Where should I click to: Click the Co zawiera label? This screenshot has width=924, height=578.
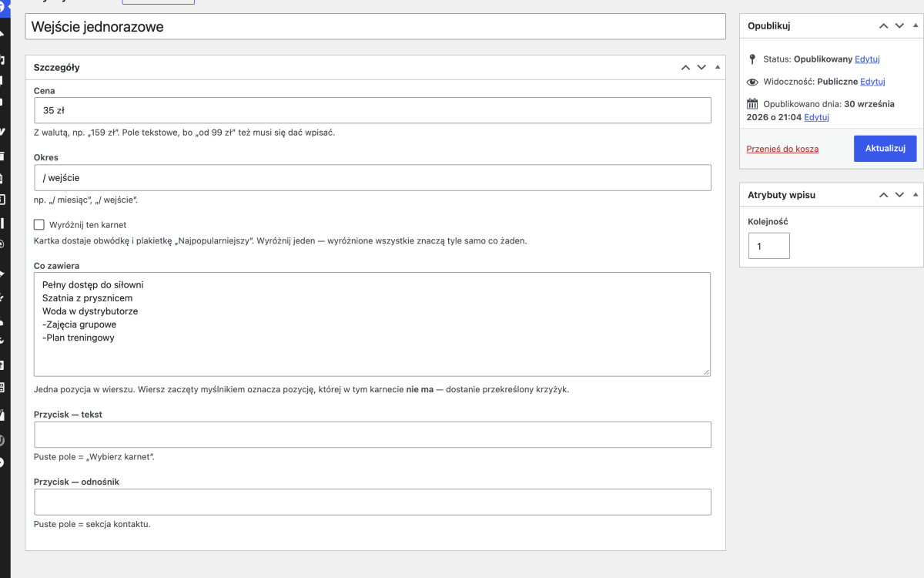pyautogui.click(x=57, y=266)
